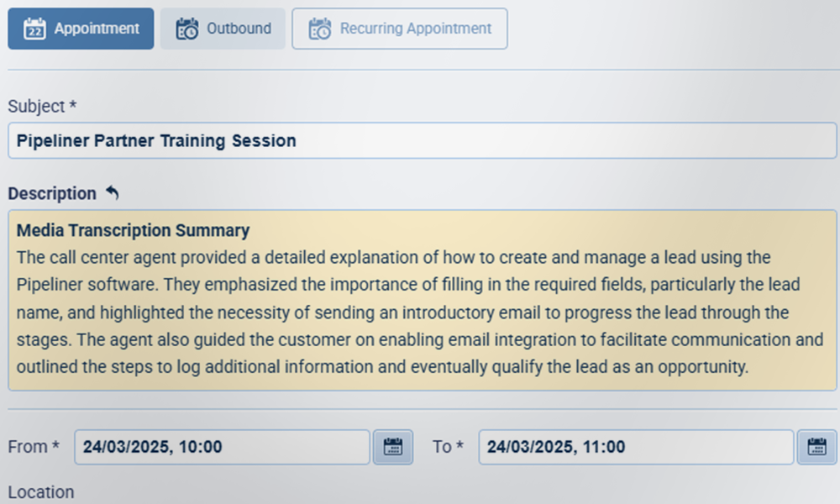Click the From date-time field
840x504 pixels.
(x=223, y=447)
